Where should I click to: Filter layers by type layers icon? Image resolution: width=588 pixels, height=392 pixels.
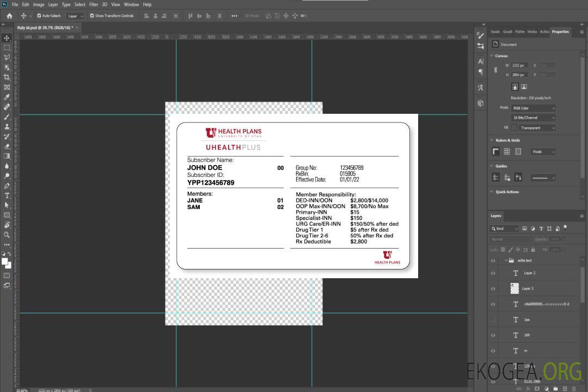541,229
